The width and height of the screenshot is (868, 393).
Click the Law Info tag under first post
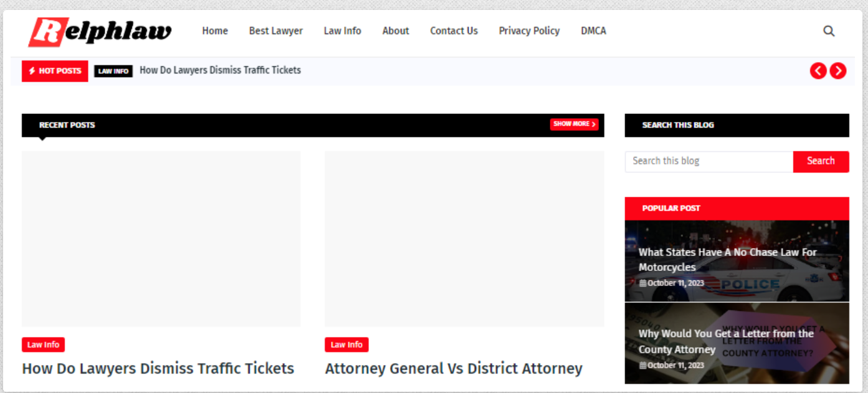(43, 344)
